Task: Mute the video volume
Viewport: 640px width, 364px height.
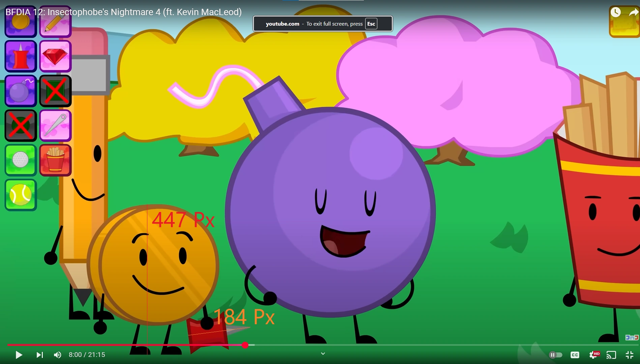Action: pos(58,355)
